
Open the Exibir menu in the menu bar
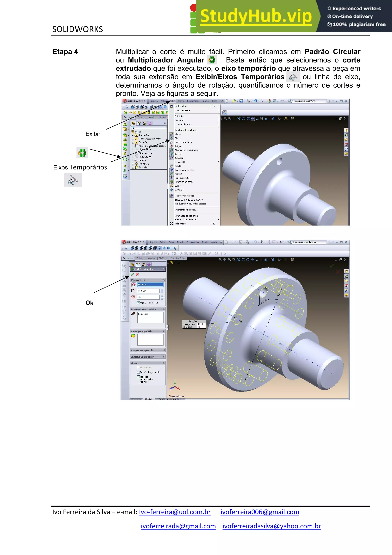click(x=172, y=101)
